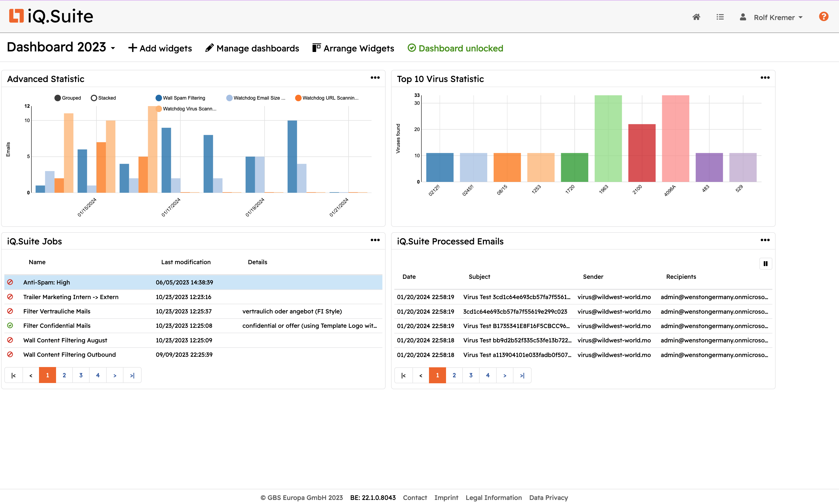Go to previous page in Processed Emails pagination
Image resolution: width=839 pixels, height=504 pixels.
pyautogui.click(x=421, y=375)
